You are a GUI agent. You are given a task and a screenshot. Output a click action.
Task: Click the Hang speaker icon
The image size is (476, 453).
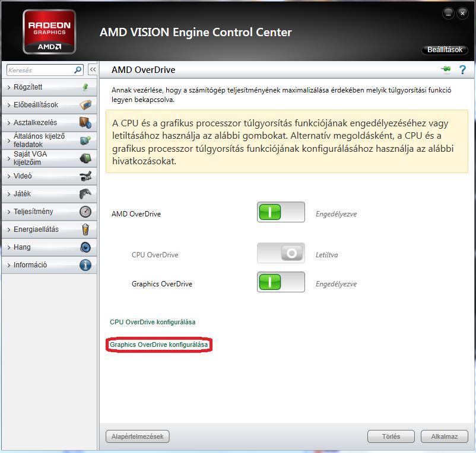[85, 247]
